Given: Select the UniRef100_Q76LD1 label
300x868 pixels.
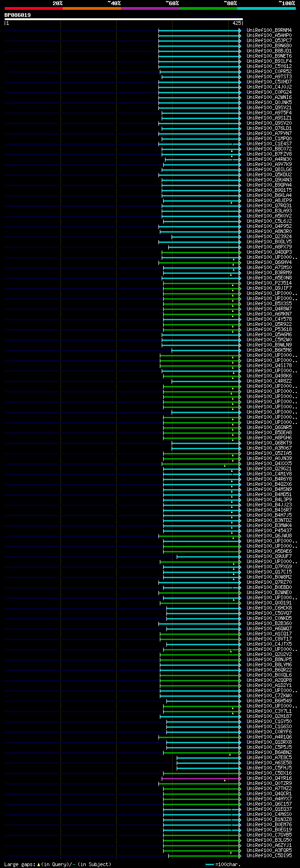Looking at the screenshot, I should point(269,128).
